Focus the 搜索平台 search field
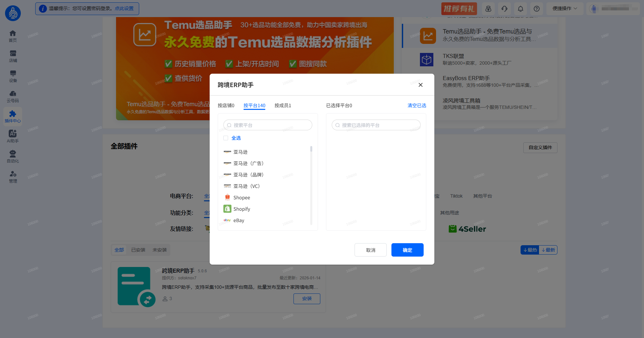This screenshot has width=644, height=338. 268,125
